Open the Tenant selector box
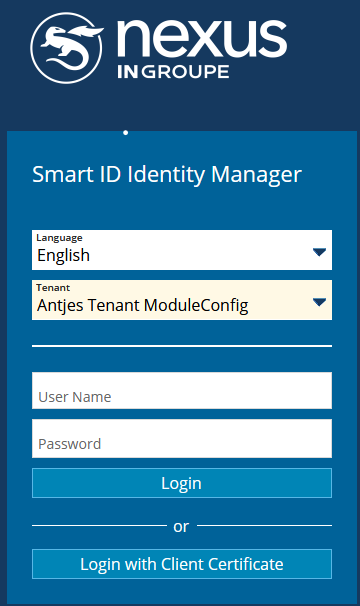 (182, 300)
